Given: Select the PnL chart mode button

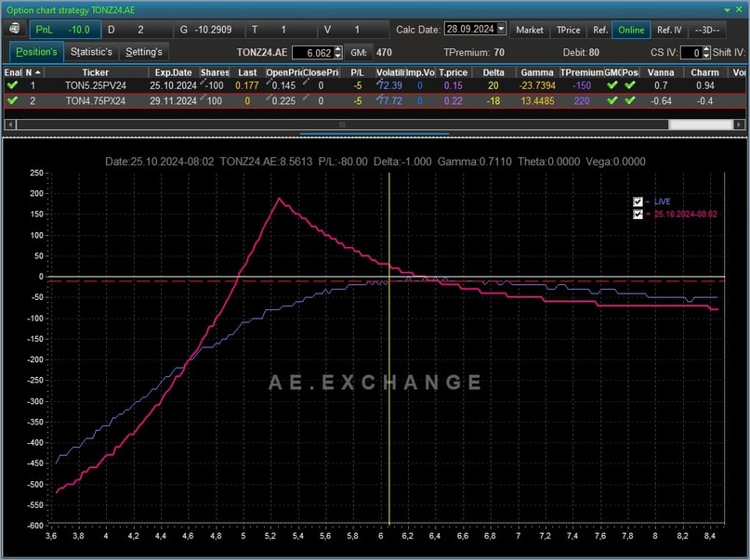Looking at the screenshot, I should coord(65,30).
